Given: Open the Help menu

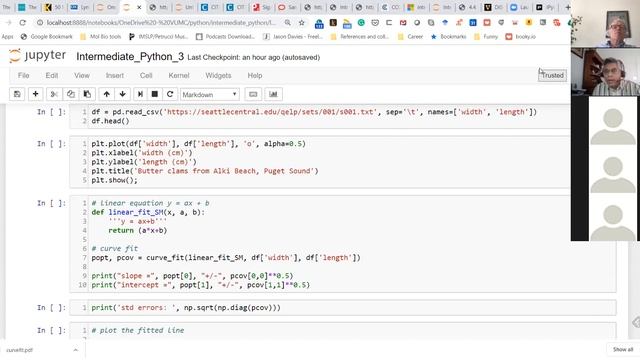Looking at the screenshot, I should [255, 76].
